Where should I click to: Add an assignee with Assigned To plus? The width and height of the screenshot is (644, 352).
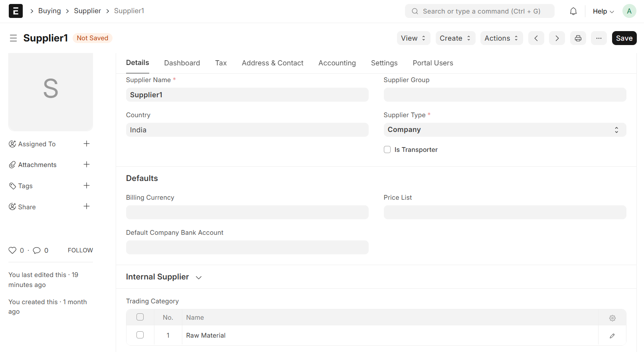(86, 144)
